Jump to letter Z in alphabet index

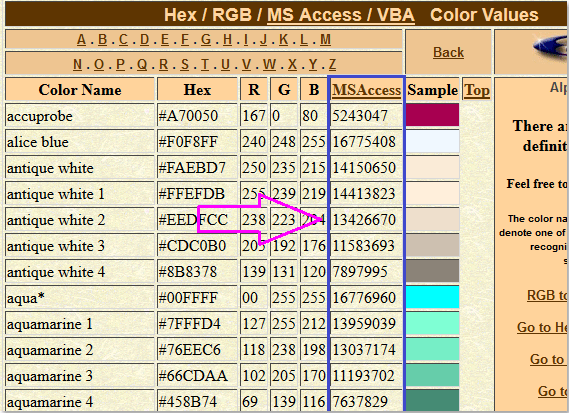pos(332,64)
